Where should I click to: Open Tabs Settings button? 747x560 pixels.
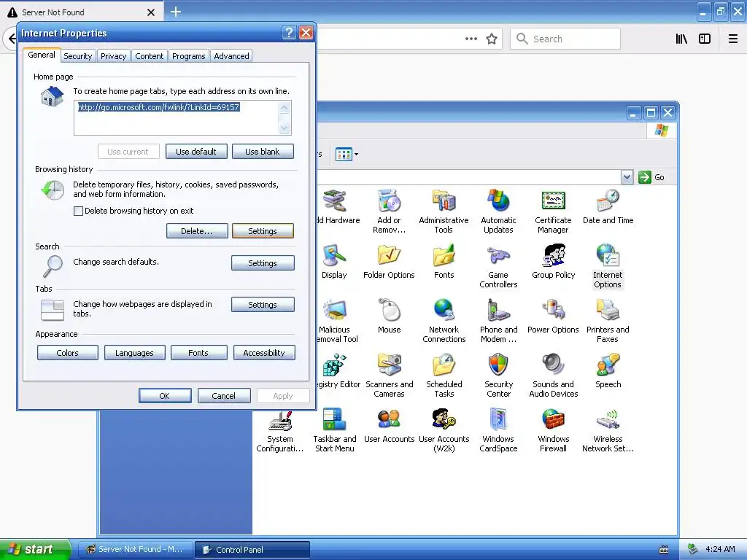point(263,305)
